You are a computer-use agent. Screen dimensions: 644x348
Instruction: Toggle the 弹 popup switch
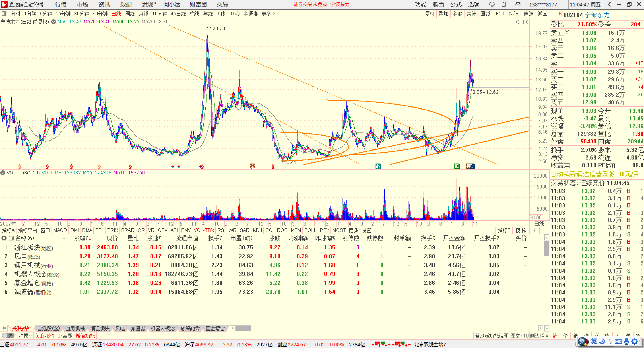(8, 336)
